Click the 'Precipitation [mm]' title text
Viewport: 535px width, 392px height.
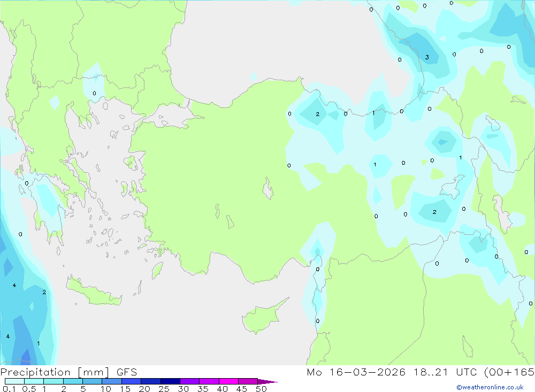click(x=55, y=372)
